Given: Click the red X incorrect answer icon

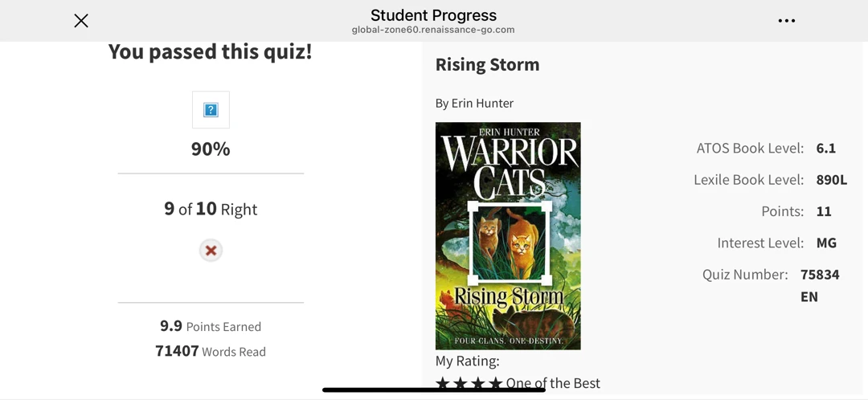Looking at the screenshot, I should [x=211, y=251].
